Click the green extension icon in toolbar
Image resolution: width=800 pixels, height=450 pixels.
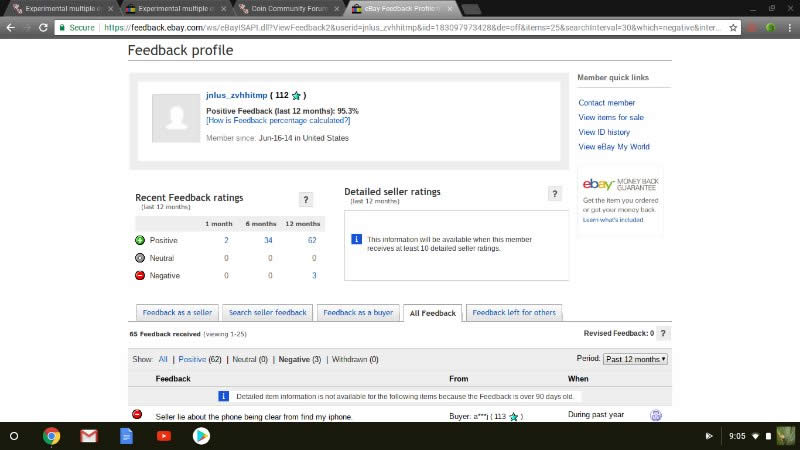click(770, 28)
